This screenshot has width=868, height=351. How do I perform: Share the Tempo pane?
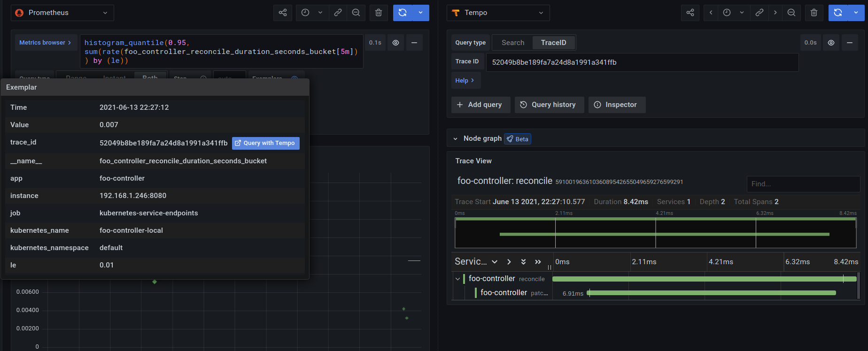tap(690, 13)
